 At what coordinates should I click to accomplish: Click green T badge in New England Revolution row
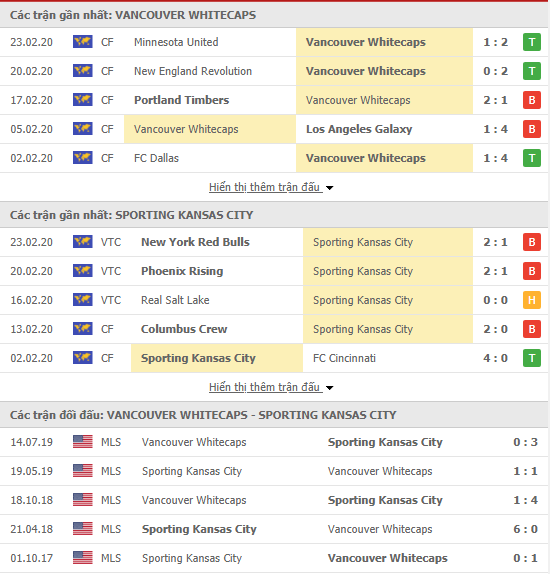click(x=532, y=71)
